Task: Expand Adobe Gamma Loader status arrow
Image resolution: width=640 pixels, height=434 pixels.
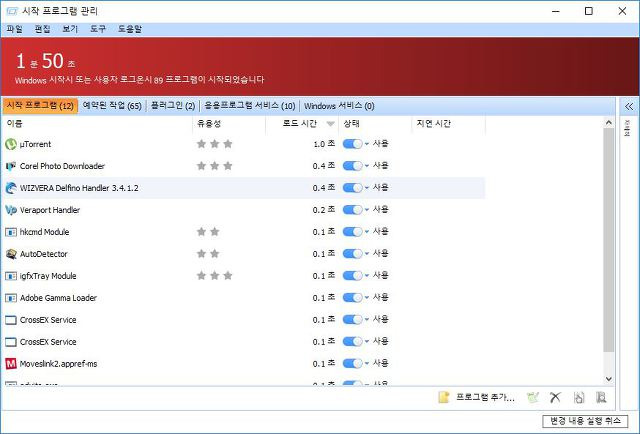Action: (367, 298)
